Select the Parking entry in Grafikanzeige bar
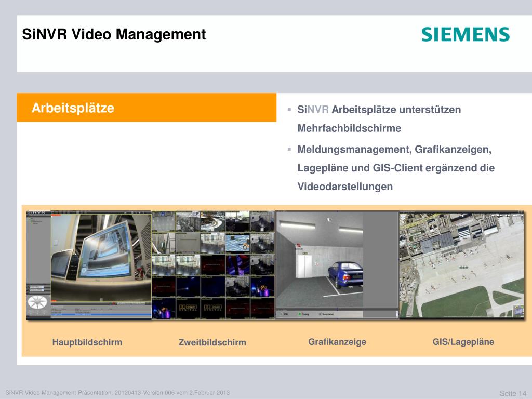The height and width of the screenshot is (399, 532). coord(303,314)
